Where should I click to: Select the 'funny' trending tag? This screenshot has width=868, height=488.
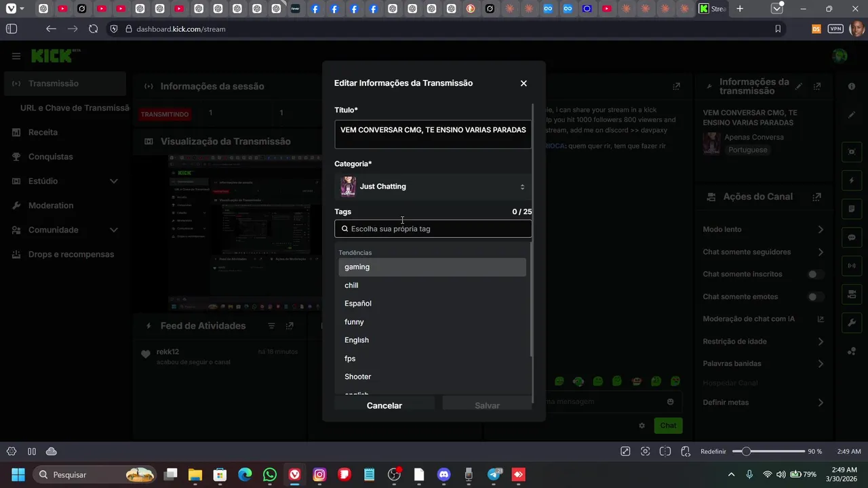tap(432, 322)
